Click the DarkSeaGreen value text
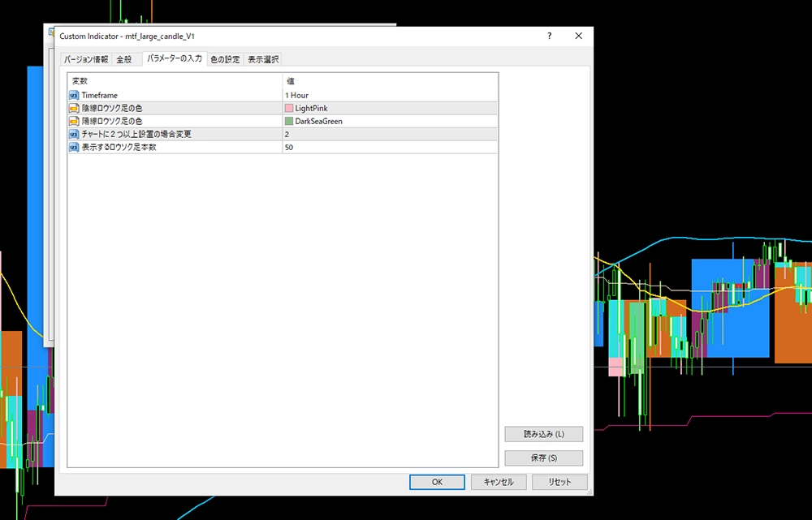The width and height of the screenshot is (812, 520). pyautogui.click(x=318, y=121)
